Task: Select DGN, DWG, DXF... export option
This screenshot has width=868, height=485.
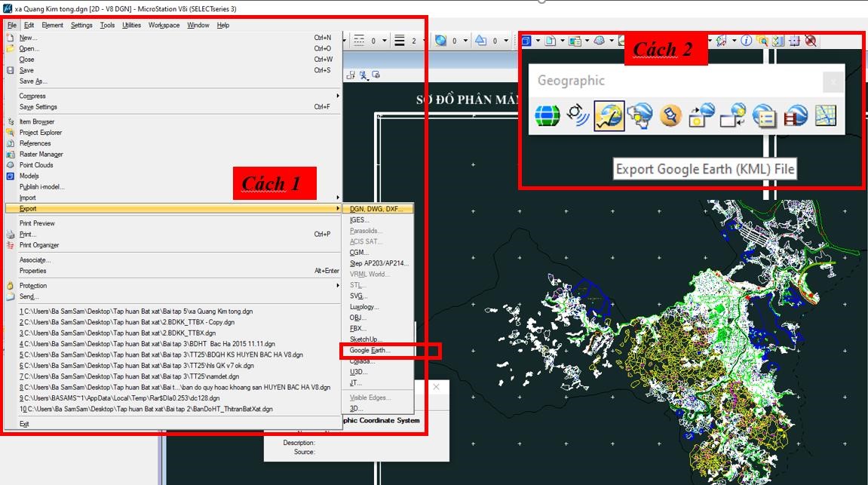Action: pos(376,209)
